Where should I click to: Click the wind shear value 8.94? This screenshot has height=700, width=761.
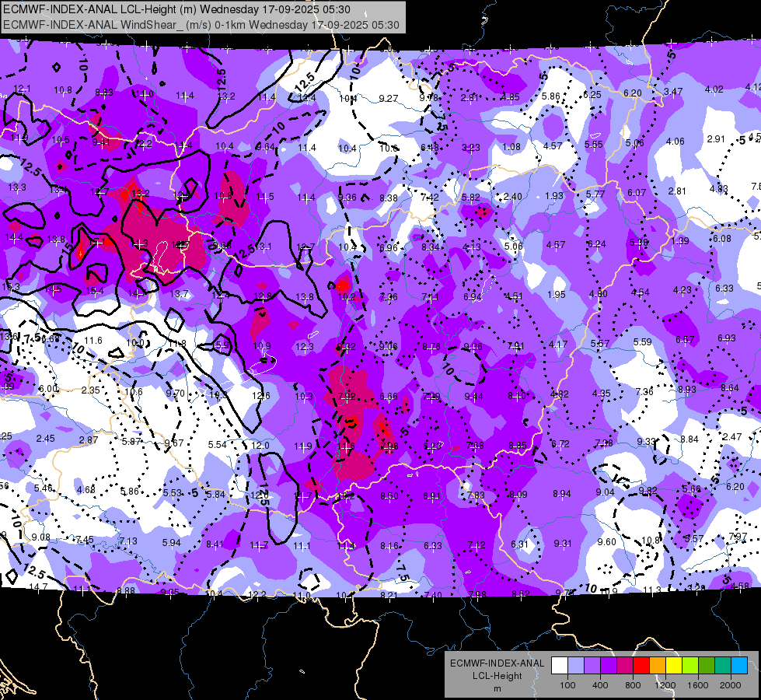tap(562, 494)
